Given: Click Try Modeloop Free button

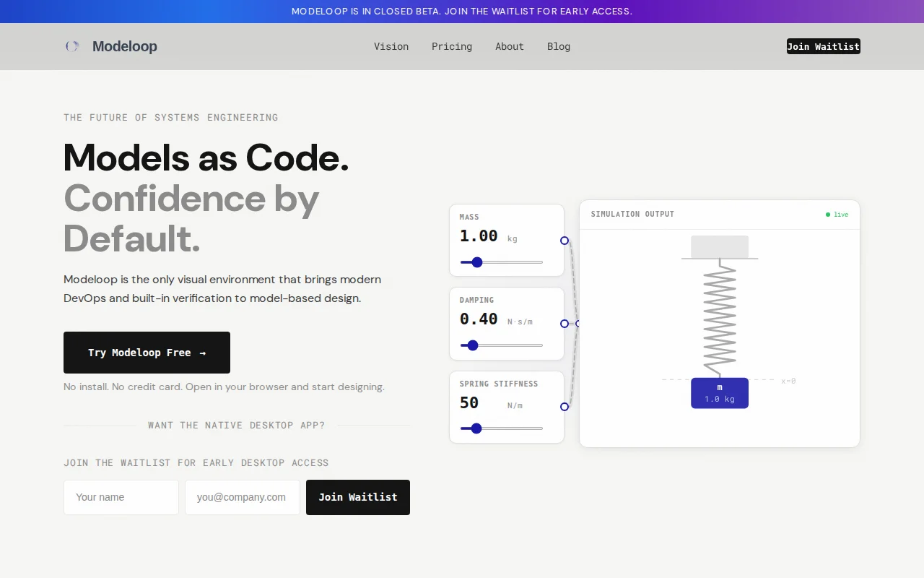Looking at the screenshot, I should pos(147,353).
